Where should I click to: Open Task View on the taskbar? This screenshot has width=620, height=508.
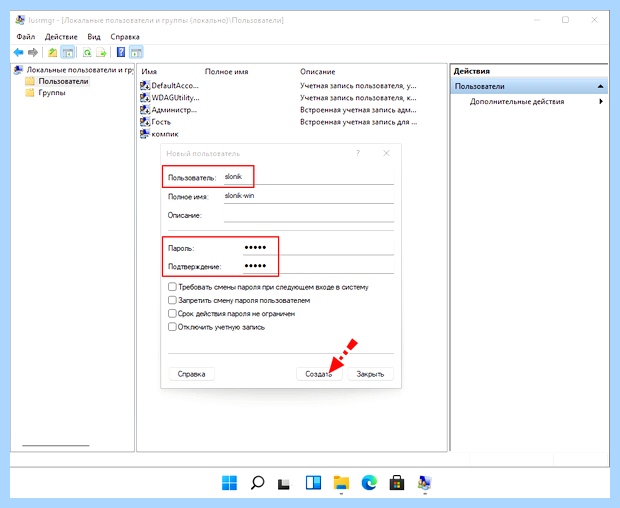pos(284,483)
